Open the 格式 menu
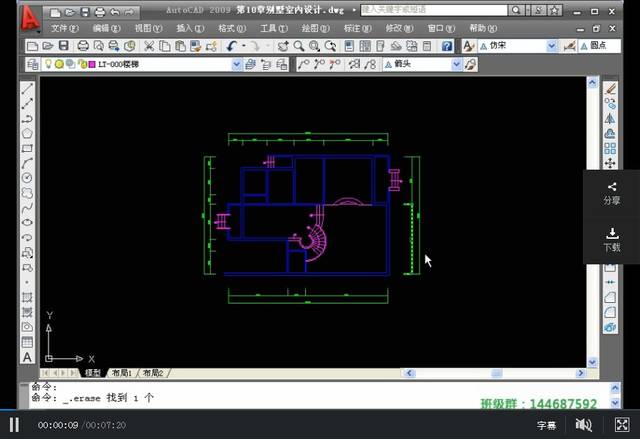 [x=232, y=28]
